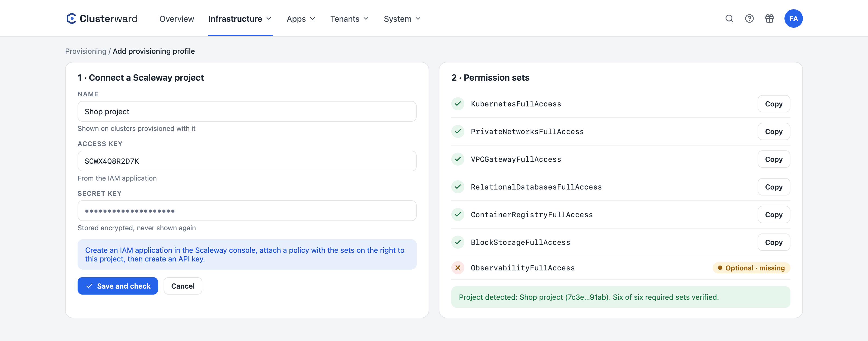Image resolution: width=868 pixels, height=341 pixels.
Task: Copy the ContainerRegistryFullAccess permission set
Action: pos(774,214)
